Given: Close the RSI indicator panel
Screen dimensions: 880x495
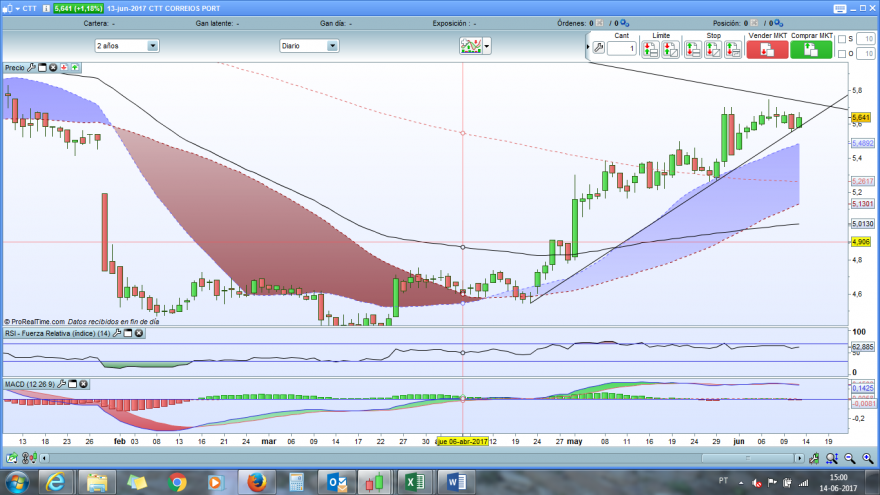Looking at the screenshot, I should [x=139, y=333].
